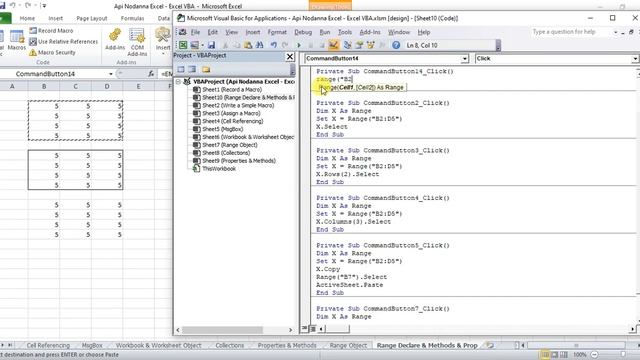Screen dimensions: 640x360
Task: Switch to the Formulas ribbon tab
Action: (132, 18)
